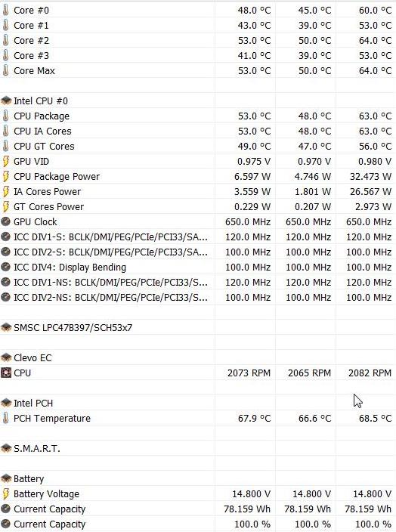Select the S.M.A.R.T. sensor group header
Image resolution: width=396 pixels, height=532 pixels.
198,449
